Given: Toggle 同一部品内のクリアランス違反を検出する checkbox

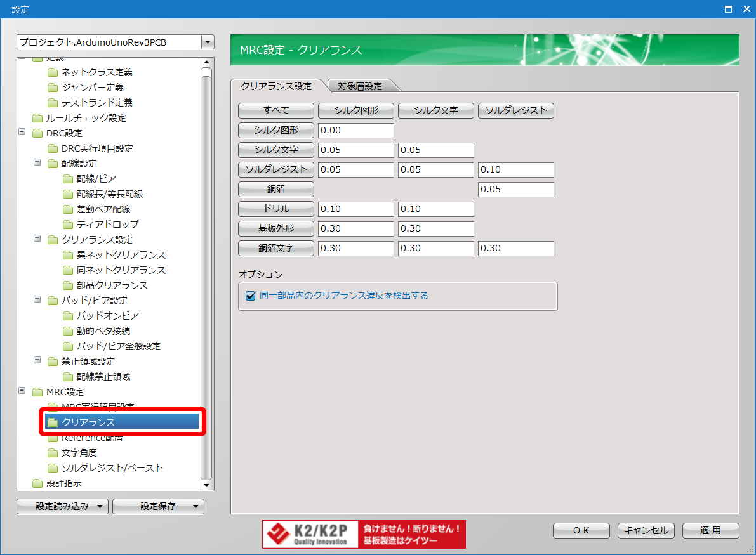Looking at the screenshot, I should click(x=250, y=296).
